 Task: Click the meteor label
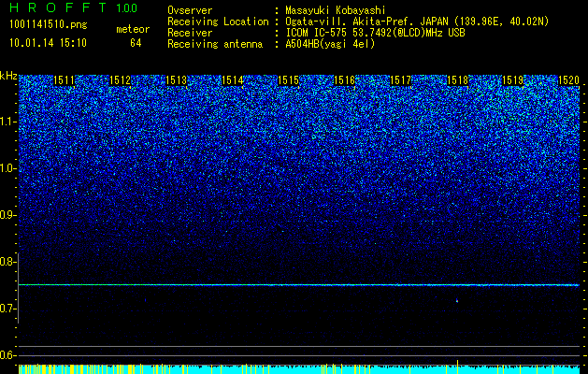133,29
